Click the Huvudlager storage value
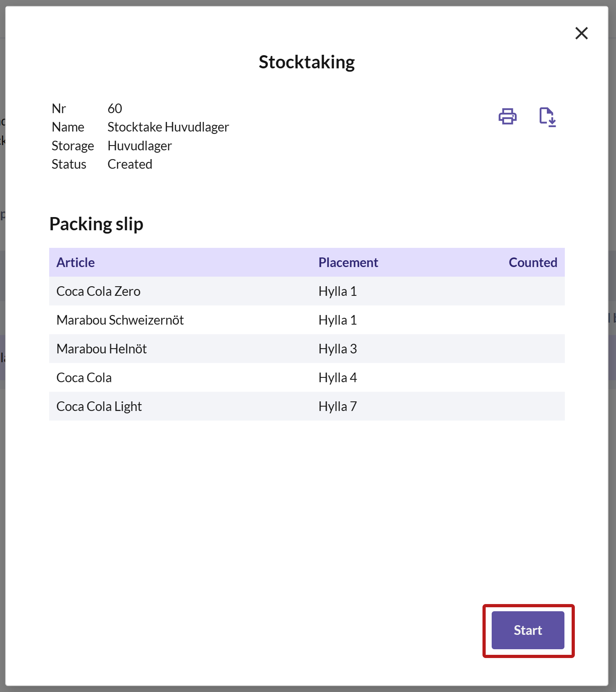Viewport: 616px width, 692px height. (x=140, y=146)
